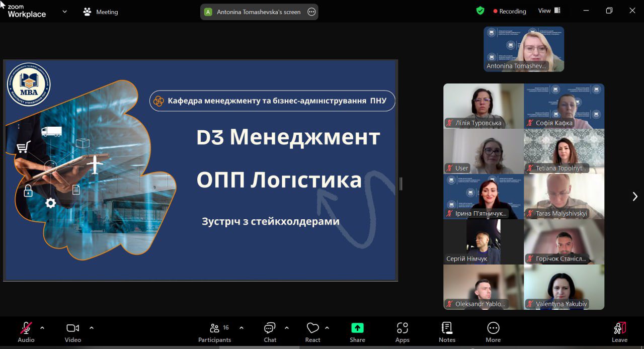This screenshot has width=644, height=349.
Task: Unmute the microphone Audio button
Action: pyautogui.click(x=26, y=332)
